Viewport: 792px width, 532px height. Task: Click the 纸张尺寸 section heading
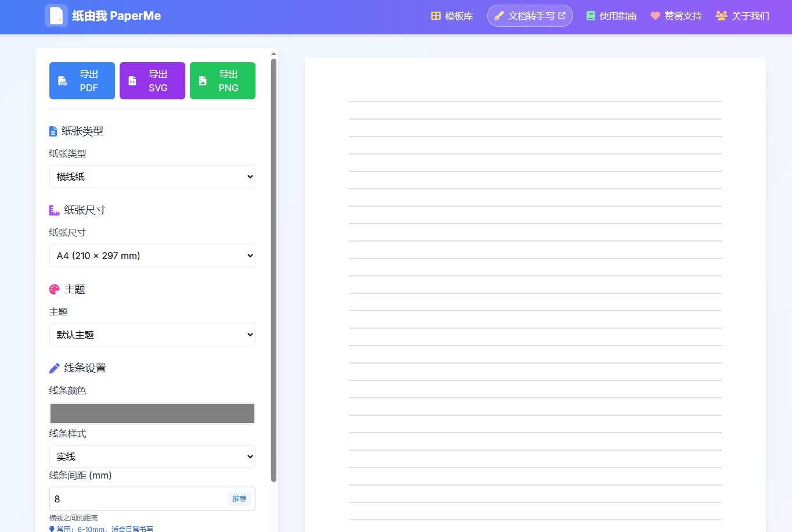85,210
